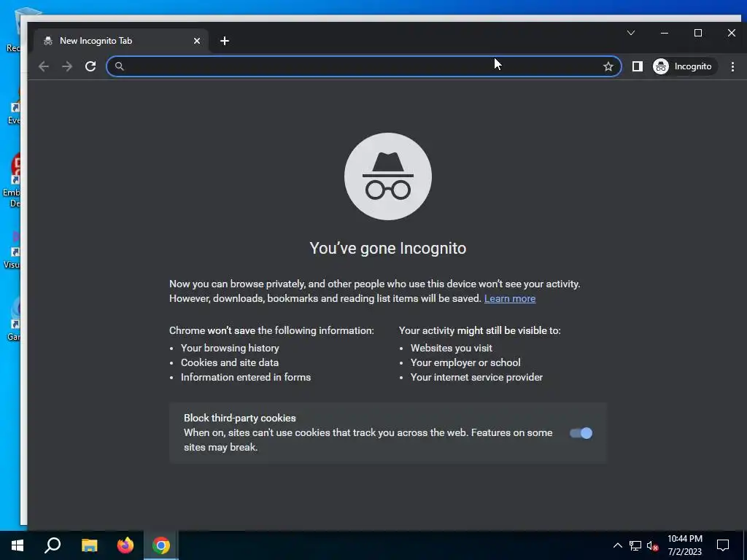Click the forward navigation arrow
This screenshot has height=560, width=747.
[x=67, y=66]
